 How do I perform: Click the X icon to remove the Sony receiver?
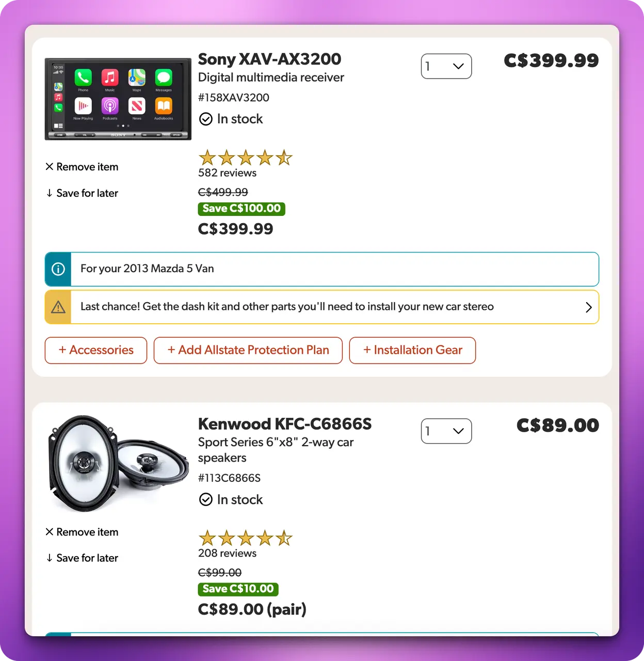[x=50, y=167]
